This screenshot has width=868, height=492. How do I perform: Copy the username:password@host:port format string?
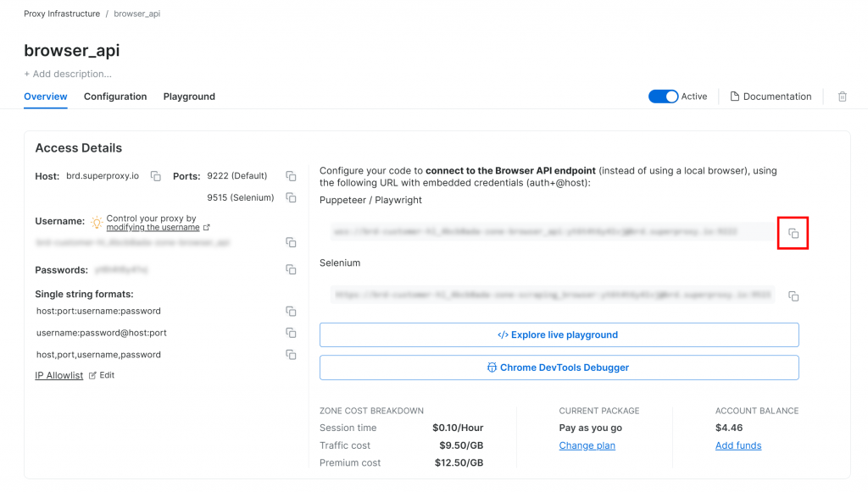pyautogui.click(x=291, y=333)
